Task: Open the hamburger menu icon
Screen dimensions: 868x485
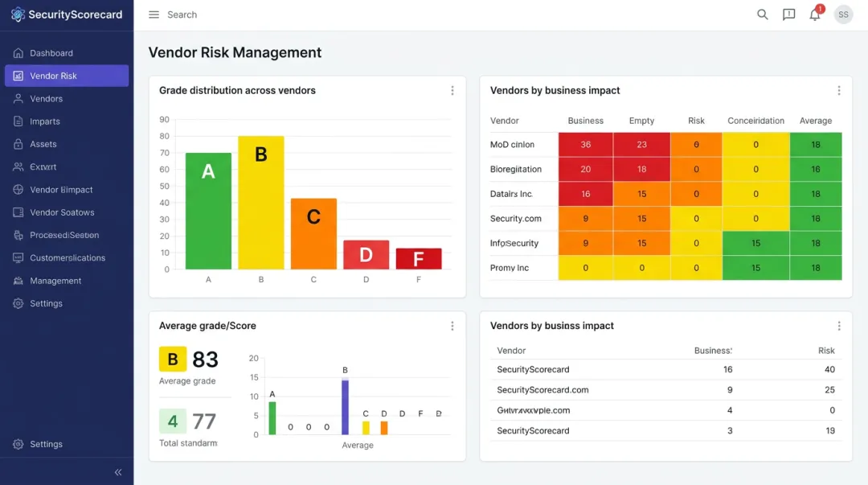Action: click(154, 14)
